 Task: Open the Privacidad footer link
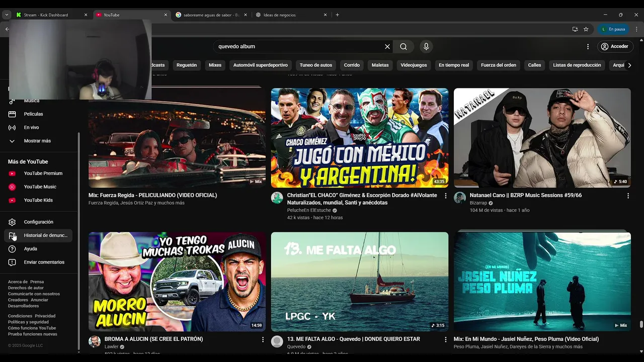[45, 316]
